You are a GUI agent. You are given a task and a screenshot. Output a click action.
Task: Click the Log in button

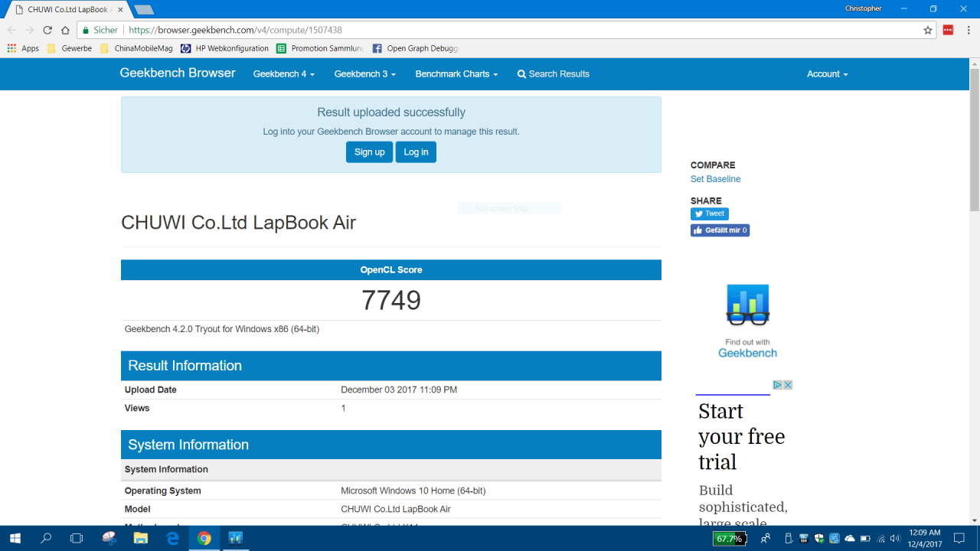click(x=416, y=152)
